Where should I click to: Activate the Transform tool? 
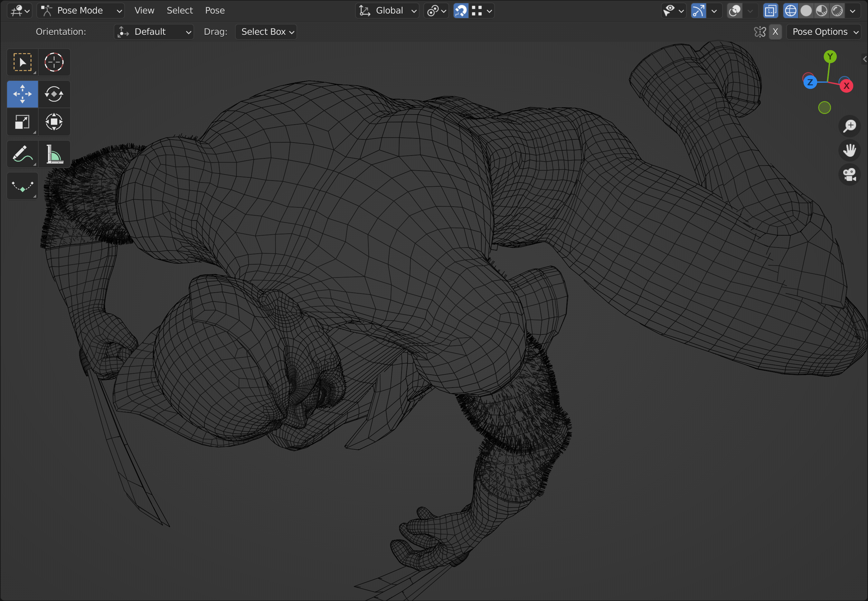click(54, 122)
